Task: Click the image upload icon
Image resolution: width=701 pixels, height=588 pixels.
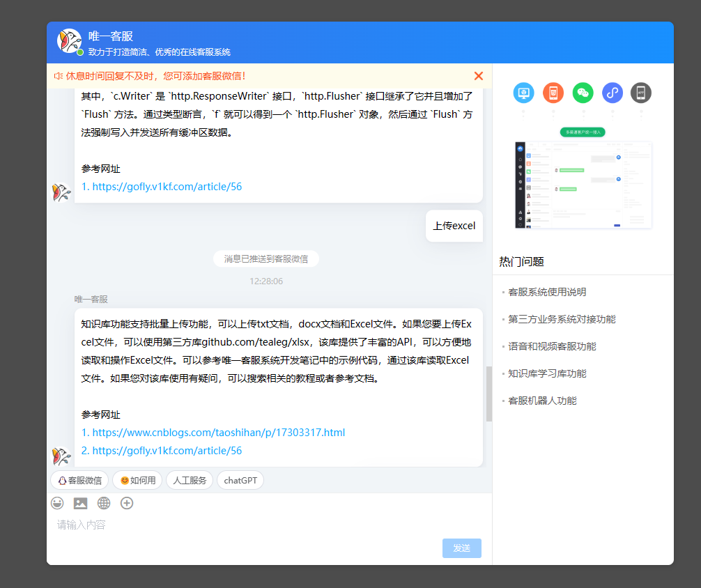Action: [x=80, y=503]
